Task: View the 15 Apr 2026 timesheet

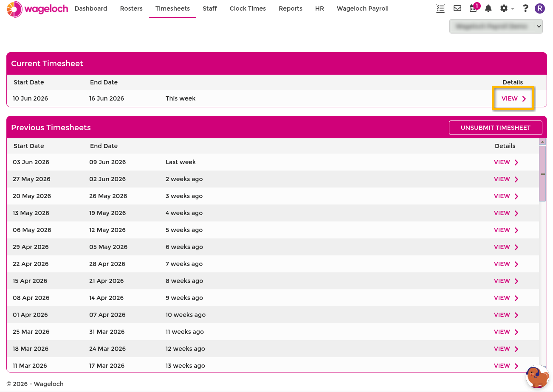Action: [506, 281]
